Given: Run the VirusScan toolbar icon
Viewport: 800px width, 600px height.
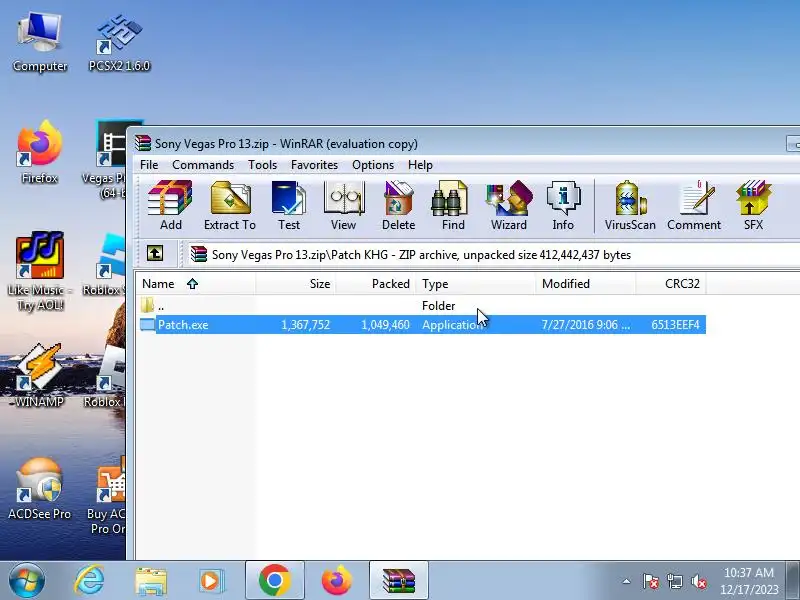Looking at the screenshot, I should [x=630, y=206].
